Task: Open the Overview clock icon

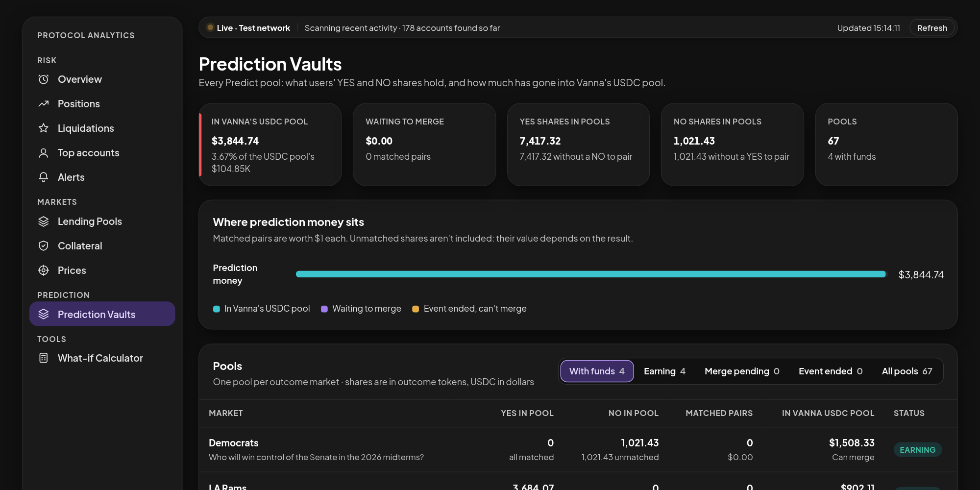Action: tap(44, 79)
